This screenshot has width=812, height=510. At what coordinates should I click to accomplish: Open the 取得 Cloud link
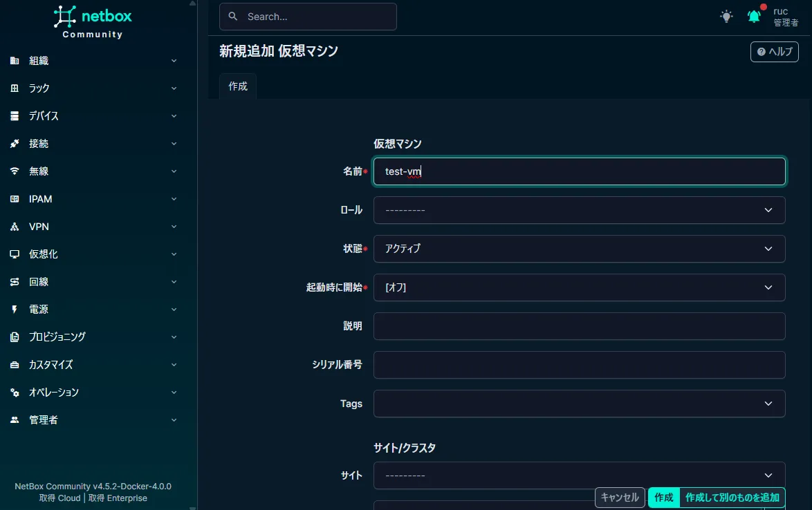pyautogui.click(x=60, y=498)
